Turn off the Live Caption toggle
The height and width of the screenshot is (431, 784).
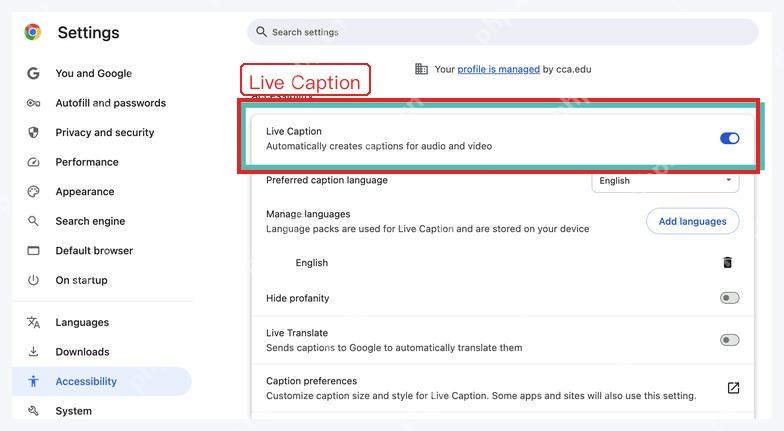coord(730,138)
